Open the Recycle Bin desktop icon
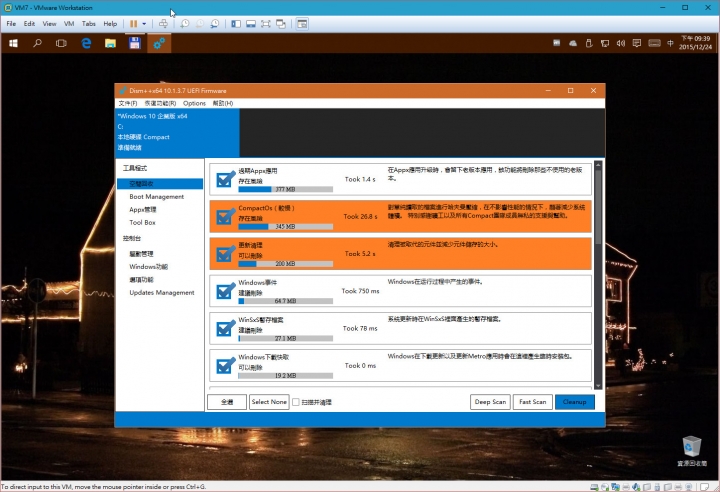 pyautogui.click(x=692, y=451)
